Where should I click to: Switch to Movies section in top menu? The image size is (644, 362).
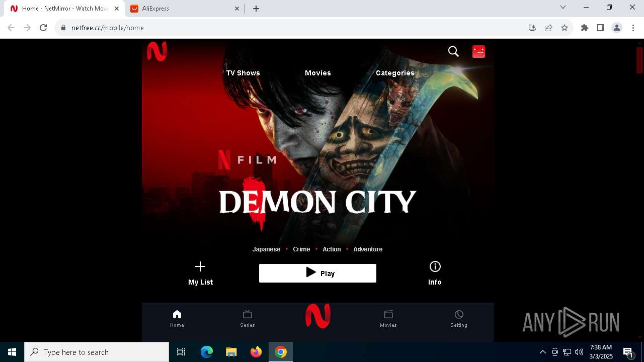click(318, 73)
